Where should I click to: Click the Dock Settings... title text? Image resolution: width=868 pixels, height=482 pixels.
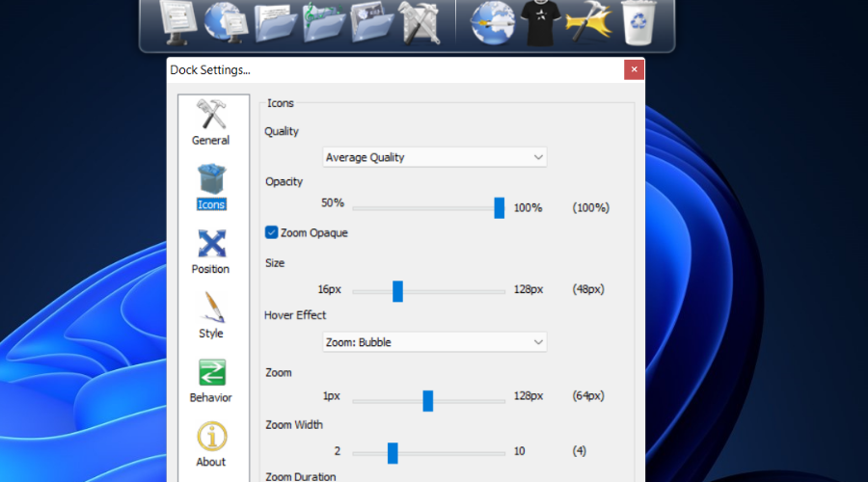point(210,69)
